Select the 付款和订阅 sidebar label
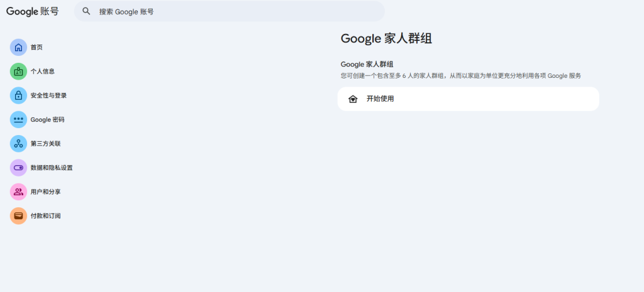This screenshot has width=644, height=292. click(45, 216)
